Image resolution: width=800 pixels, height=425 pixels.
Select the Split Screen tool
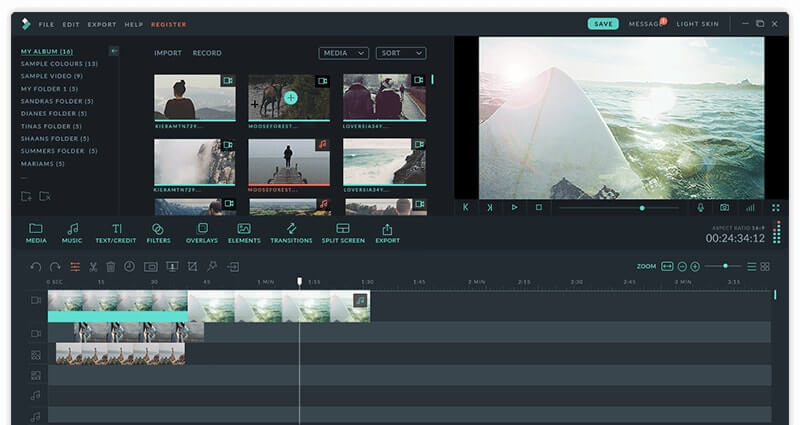point(343,233)
